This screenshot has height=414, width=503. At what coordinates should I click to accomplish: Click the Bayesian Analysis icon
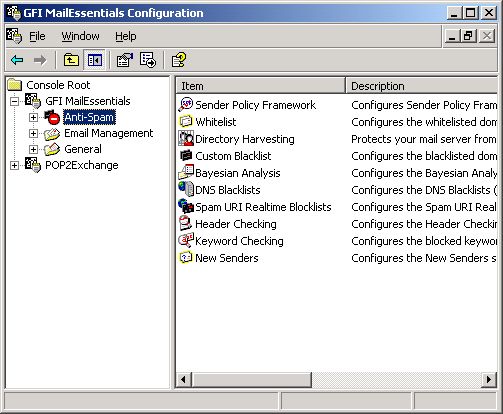[186, 173]
